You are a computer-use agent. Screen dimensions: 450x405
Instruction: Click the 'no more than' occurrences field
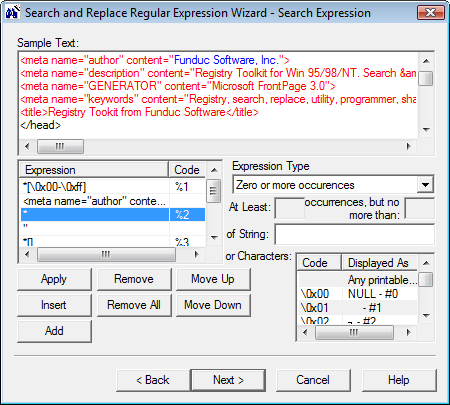(419, 208)
